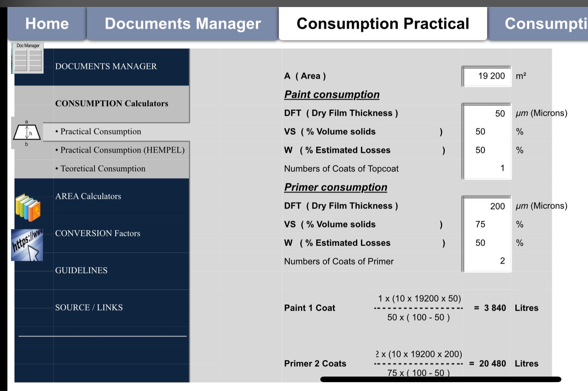Image resolution: width=588 pixels, height=391 pixels.
Task: Edit the Numbers of Coats of Topcoat field
Action: (x=487, y=169)
